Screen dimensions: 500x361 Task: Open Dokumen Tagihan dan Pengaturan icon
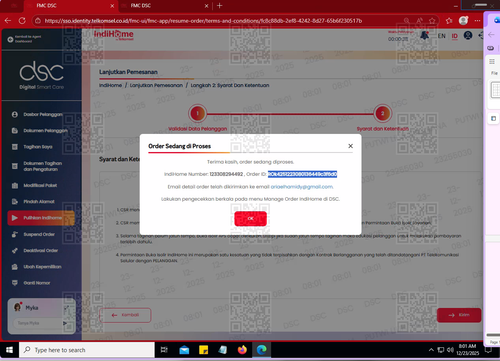15,166
